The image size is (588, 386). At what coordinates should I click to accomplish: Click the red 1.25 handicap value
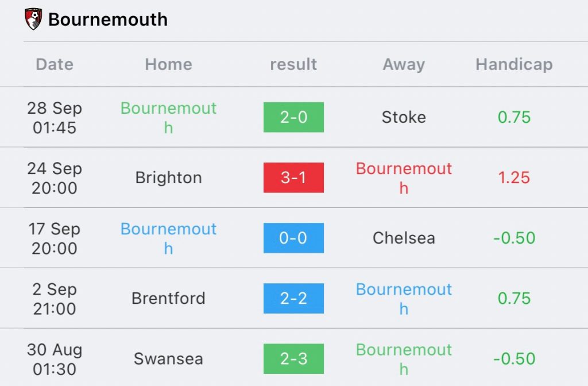tap(514, 177)
